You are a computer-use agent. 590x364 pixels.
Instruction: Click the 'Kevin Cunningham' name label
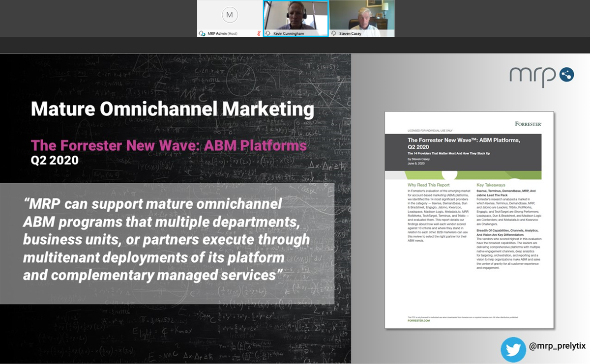(290, 33)
